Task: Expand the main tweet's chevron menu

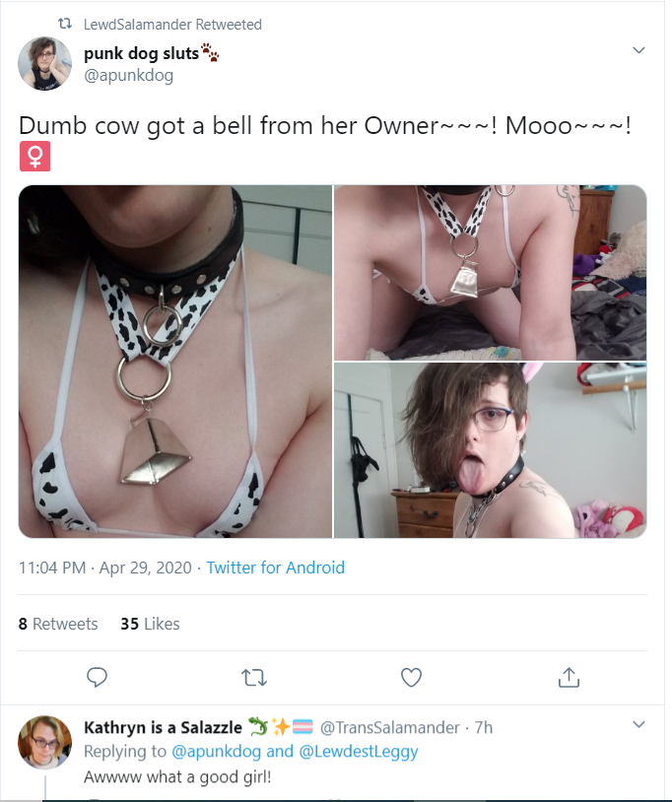Action: [638, 50]
